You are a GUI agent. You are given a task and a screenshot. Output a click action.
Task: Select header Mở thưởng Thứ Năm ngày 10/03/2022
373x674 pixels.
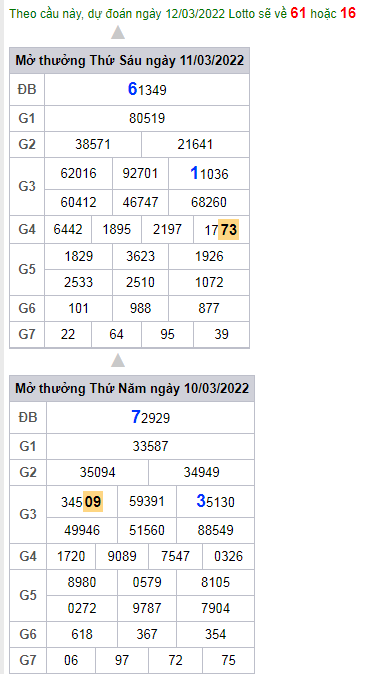[132, 388]
